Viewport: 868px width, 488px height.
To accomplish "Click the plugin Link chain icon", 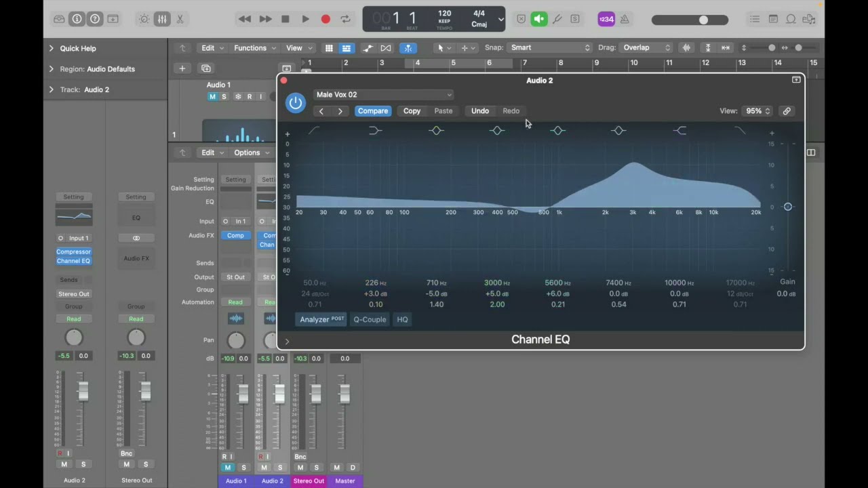I will [x=787, y=111].
